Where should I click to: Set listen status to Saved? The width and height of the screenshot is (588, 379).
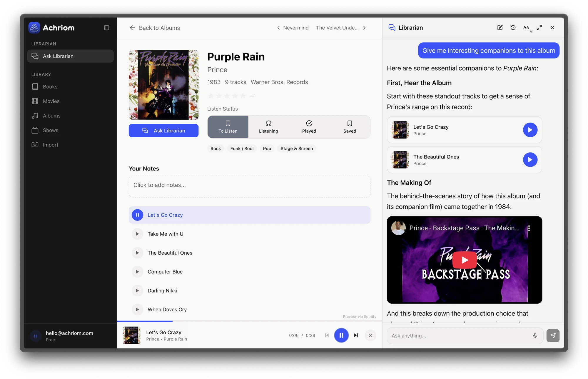click(x=350, y=127)
